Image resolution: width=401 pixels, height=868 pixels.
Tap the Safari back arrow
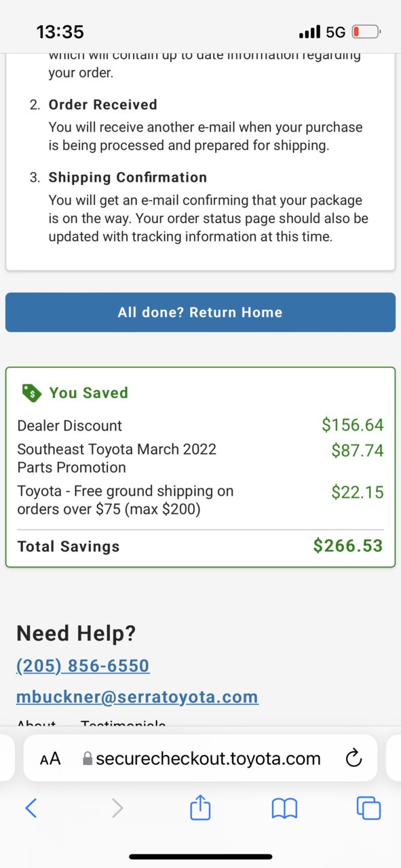[x=31, y=808]
